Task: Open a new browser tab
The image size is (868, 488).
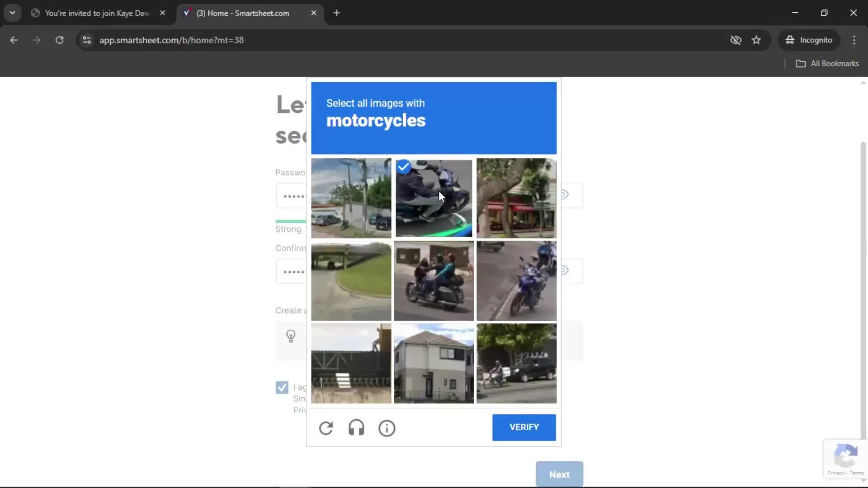Action: click(336, 13)
